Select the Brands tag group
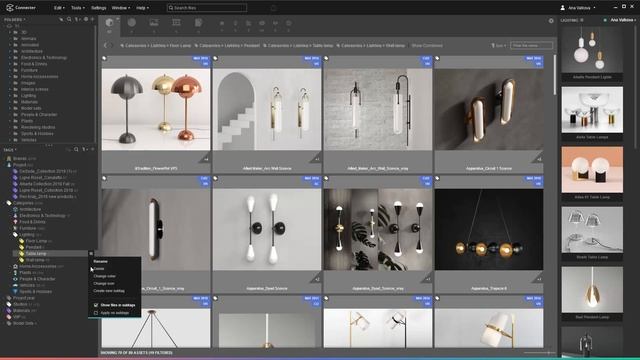Viewport: 640px width, 360px height. [x=20, y=158]
